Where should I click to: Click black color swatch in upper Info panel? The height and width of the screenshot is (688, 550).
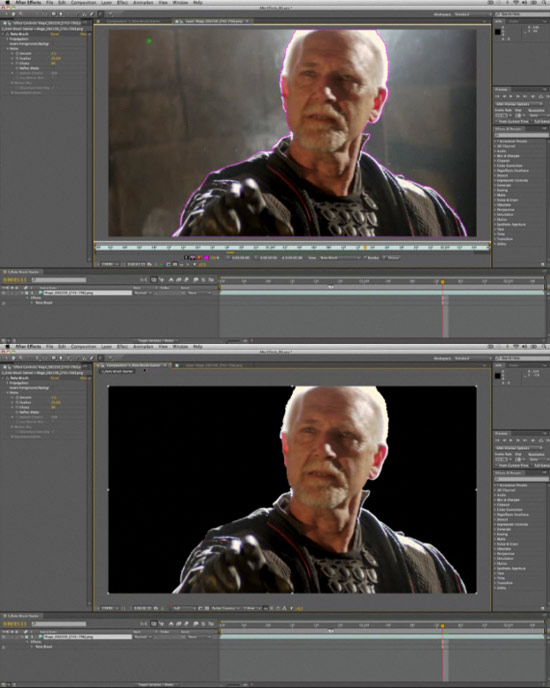pos(498,32)
